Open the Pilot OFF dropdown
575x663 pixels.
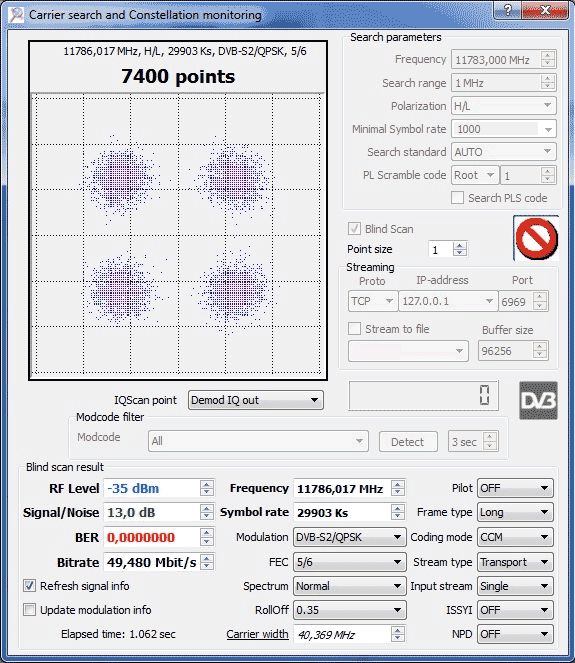click(515, 488)
